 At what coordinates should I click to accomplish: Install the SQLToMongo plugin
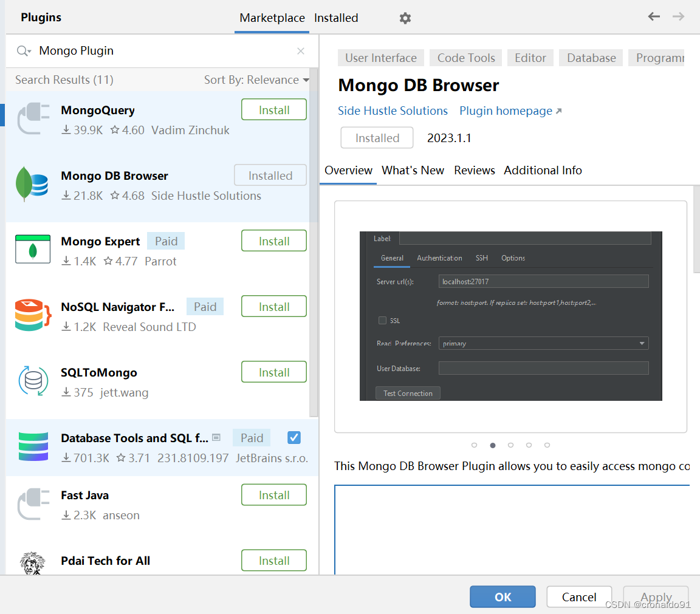tap(273, 372)
